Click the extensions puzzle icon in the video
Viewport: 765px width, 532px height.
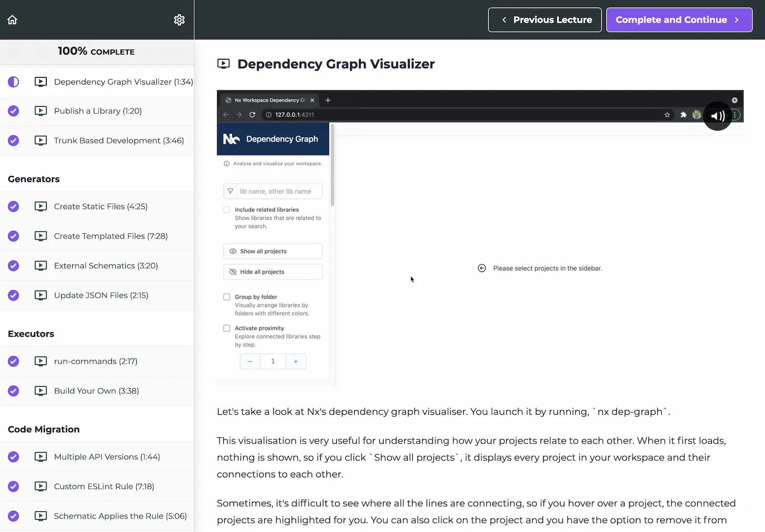[x=683, y=115]
